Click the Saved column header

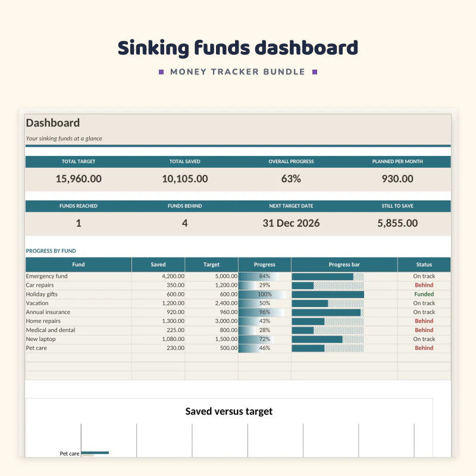(x=158, y=265)
